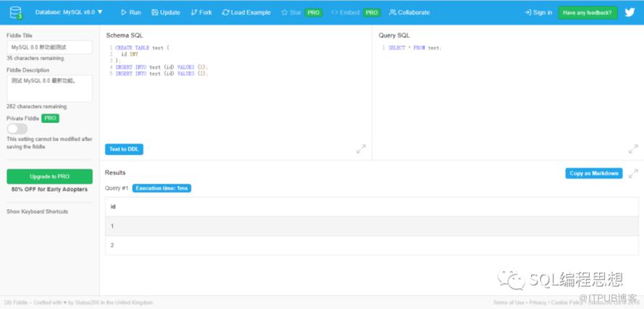This screenshot has width=644, height=309.
Task: Open Show Keyboard Shortcuts link
Action: tap(37, 211)
